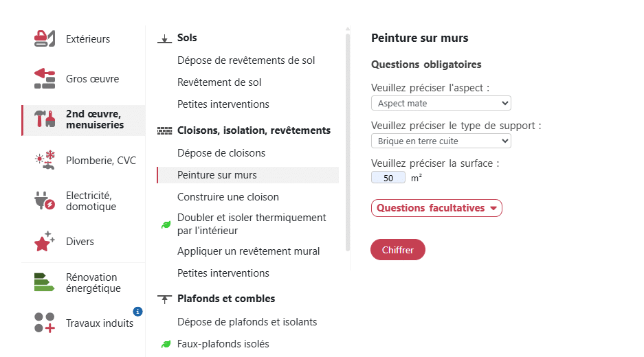Click the Divers stars icon

coord(44,241)
